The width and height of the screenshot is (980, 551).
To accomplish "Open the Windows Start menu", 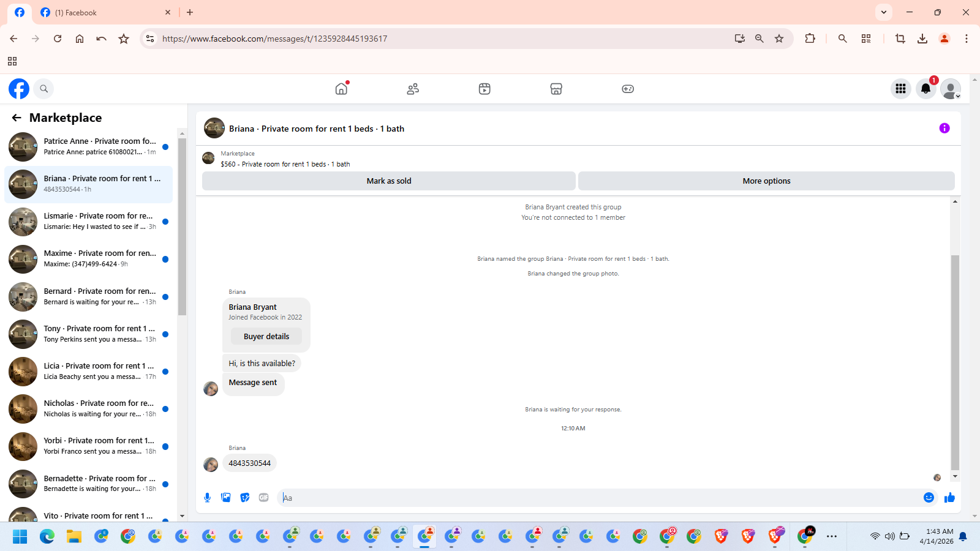I will click(x=20, y=537).
